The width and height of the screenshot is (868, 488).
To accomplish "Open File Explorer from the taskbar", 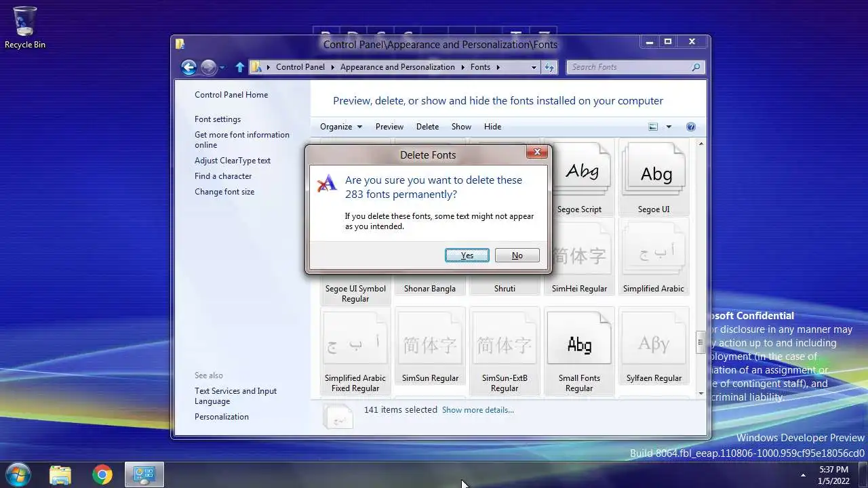I will (x=60, y=474).
